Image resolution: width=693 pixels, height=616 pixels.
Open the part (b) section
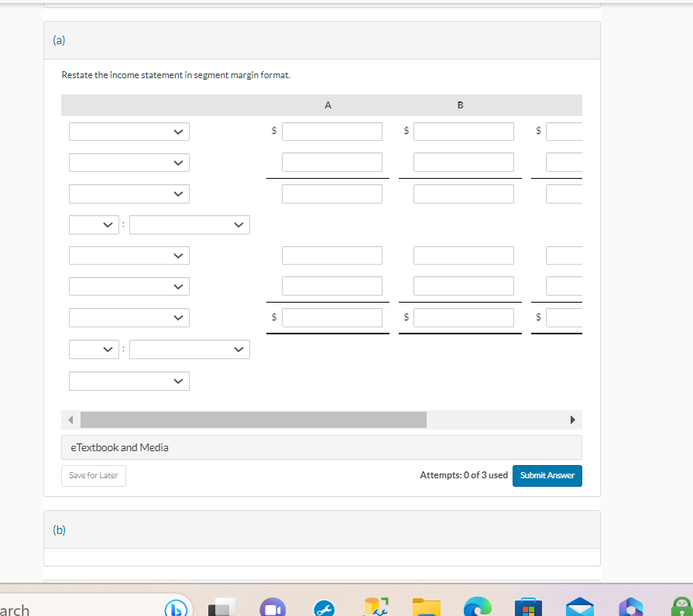[322, 529]
